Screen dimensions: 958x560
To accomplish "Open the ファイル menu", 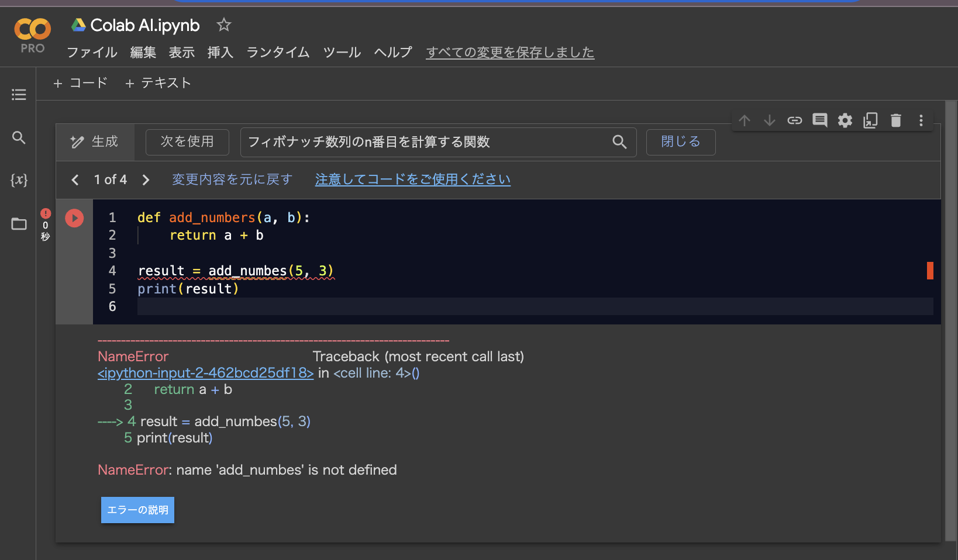I will pos(91,52).
